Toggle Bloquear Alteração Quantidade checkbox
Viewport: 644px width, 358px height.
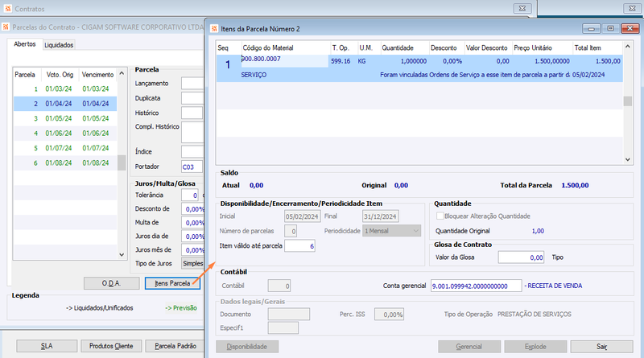click(x=440, y=216)
